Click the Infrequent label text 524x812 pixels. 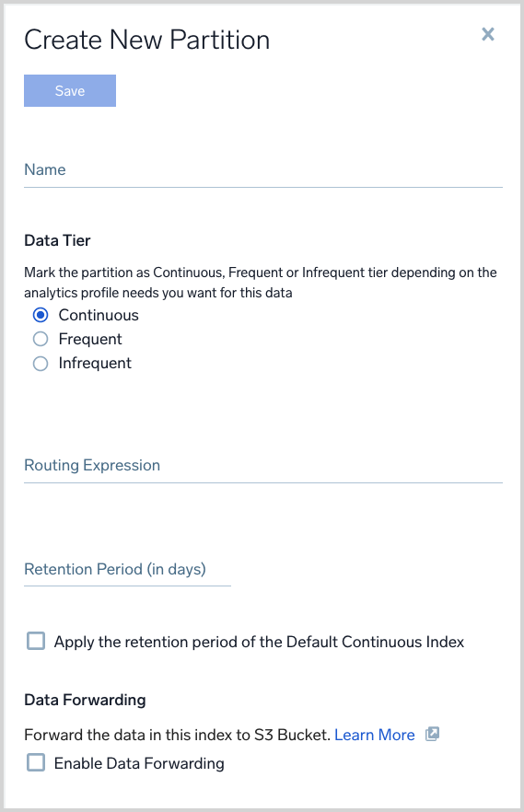(x=95, y=363)
